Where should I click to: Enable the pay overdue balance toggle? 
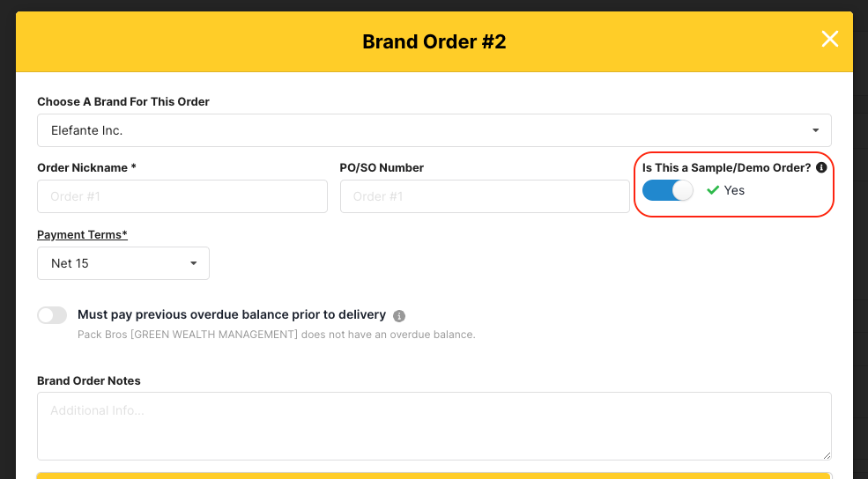52,315
